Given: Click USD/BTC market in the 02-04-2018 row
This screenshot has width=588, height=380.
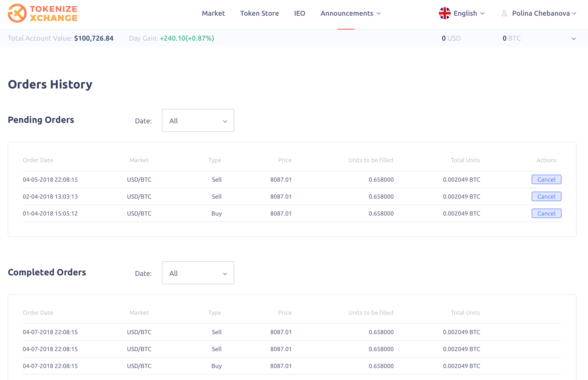Looking at the screenshot, I should (x=139, y=196).
